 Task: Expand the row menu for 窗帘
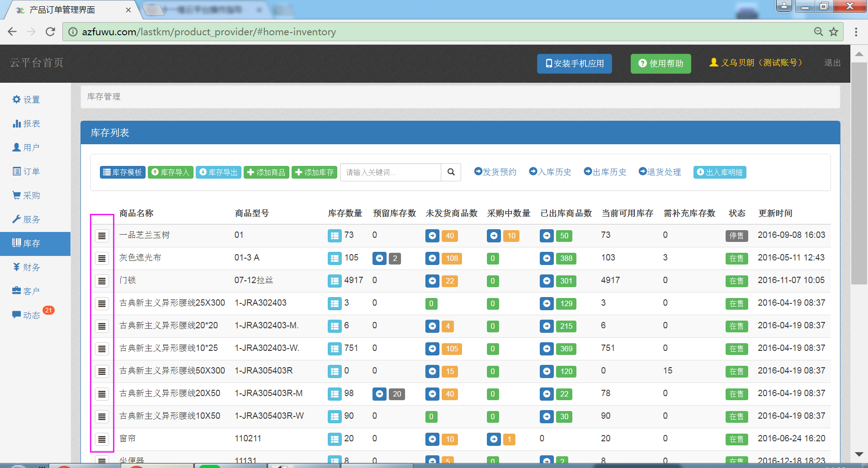(x=102, y=440)
